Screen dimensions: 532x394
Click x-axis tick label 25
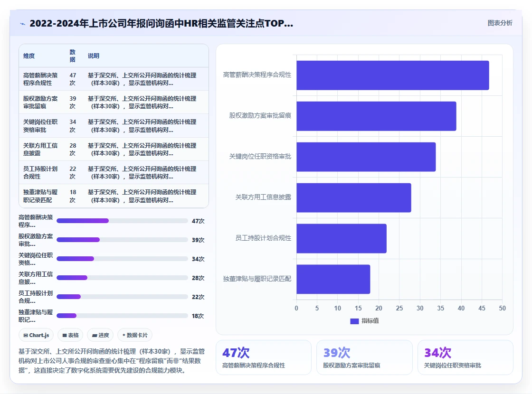pyautogui.click(x=399, y=308)
